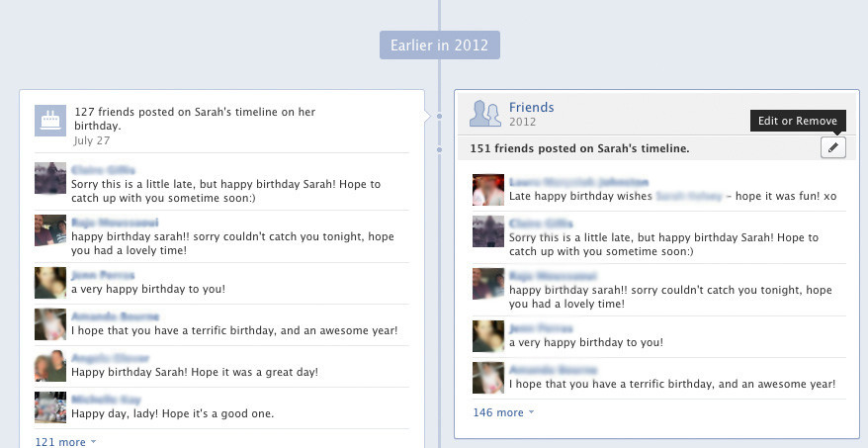Open blurred author name above "Hope it was a great day!"

[x=110, y=358]
